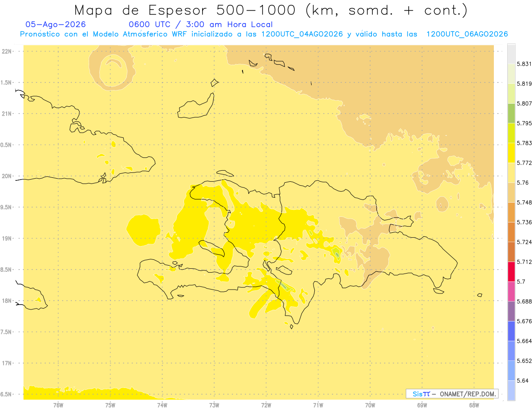The height and width of the screenshot is (411, 532).
Task: Click the legend value "5.724"
Action: tap(524, 242)
